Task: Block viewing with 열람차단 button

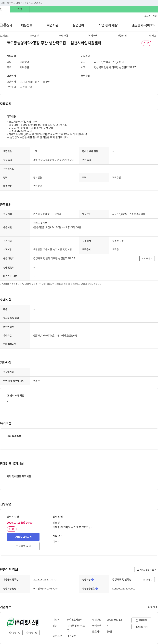Action: tap(32, 633)
